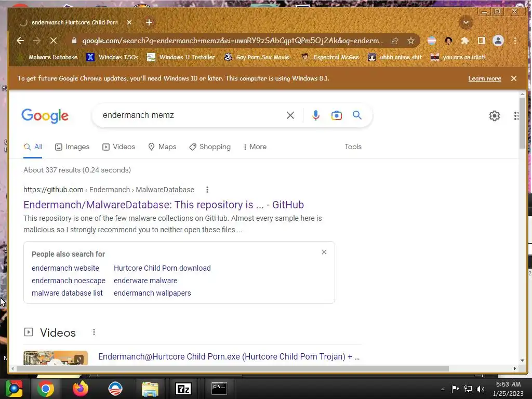
Task: Show hidden system tray icons
Action: (443, 389)
